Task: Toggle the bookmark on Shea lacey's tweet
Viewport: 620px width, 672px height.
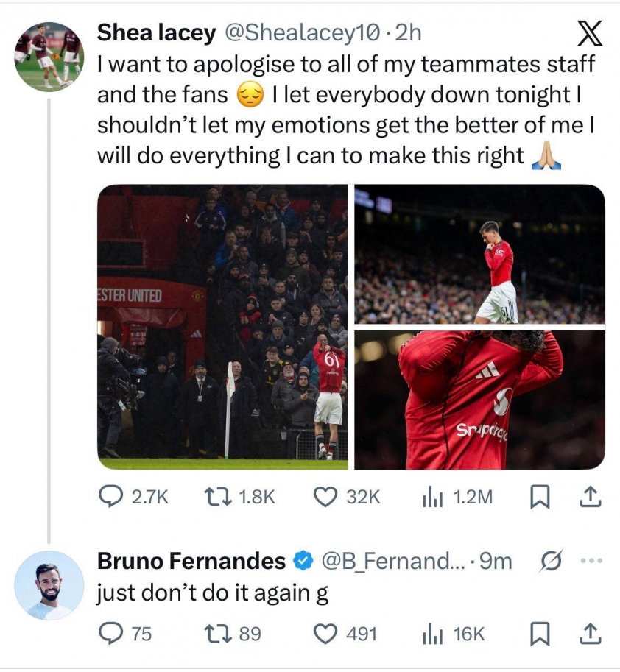Action: tap(539, 497)
